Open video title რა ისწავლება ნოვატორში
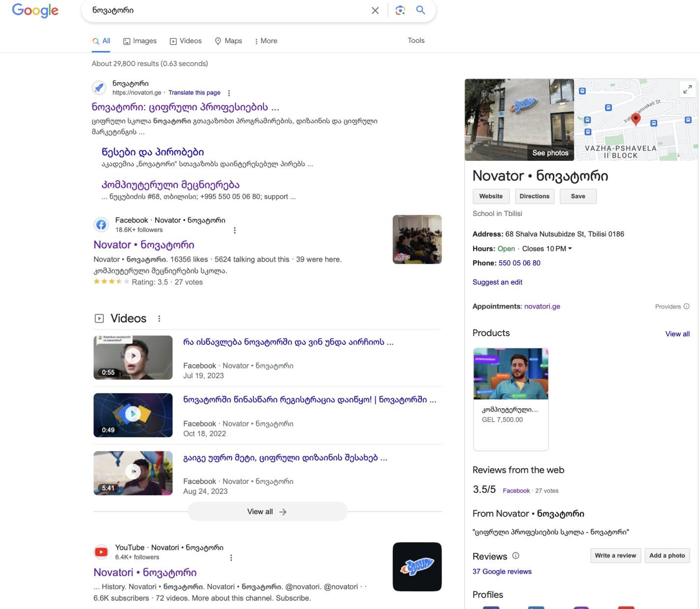The height and width of the screenshot is (609, 700). point(288,342)
